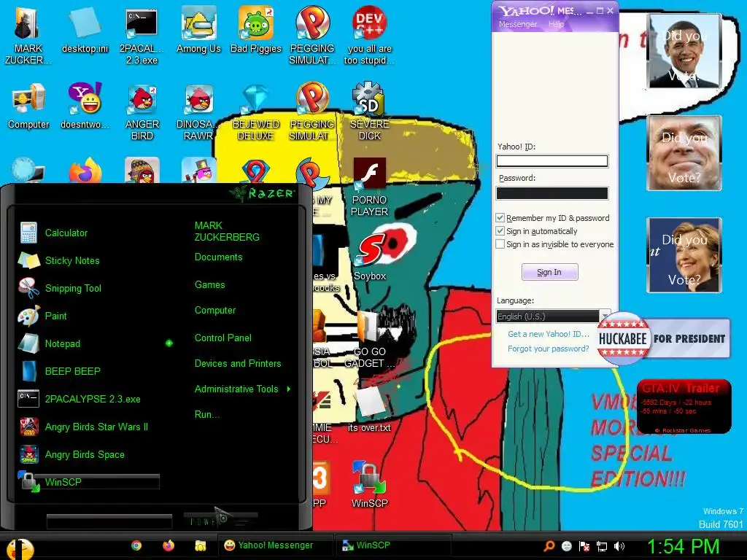
Task: Open the desktop.ini file icon
Action: click(85, 31)
